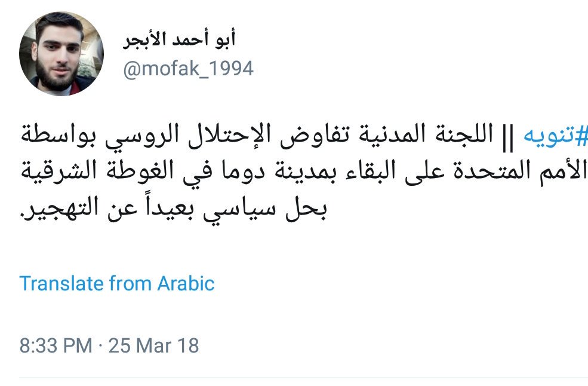Click the phrase الأمم المتحدة in the tweet

click(521, 171)
